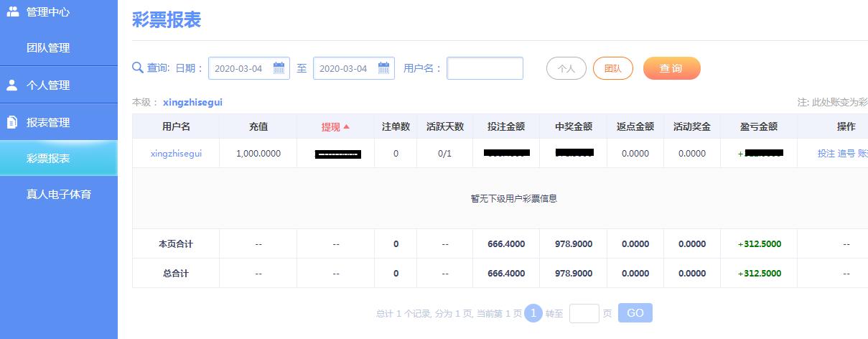Expand the 管理中心 sidebar section
Viewport: 868px width, 339px height.
[x=48, y=11]
